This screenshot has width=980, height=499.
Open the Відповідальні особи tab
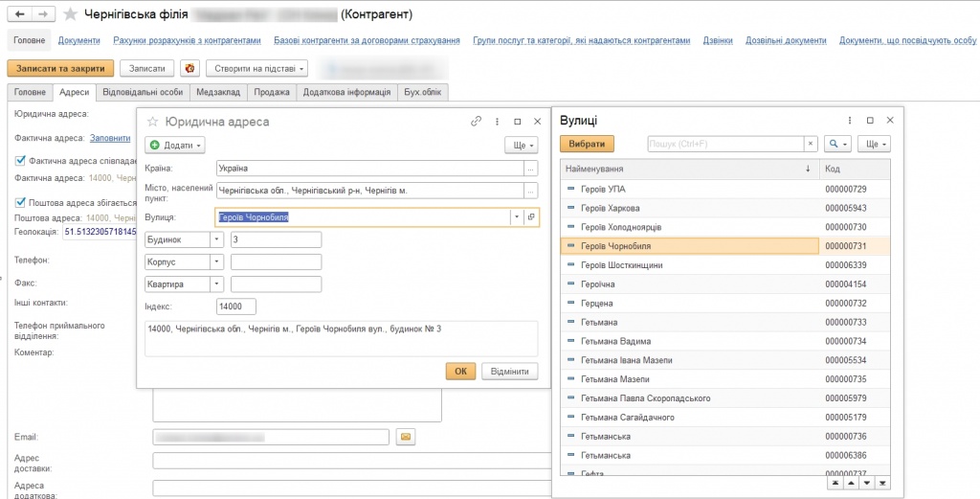pos(143,92)
